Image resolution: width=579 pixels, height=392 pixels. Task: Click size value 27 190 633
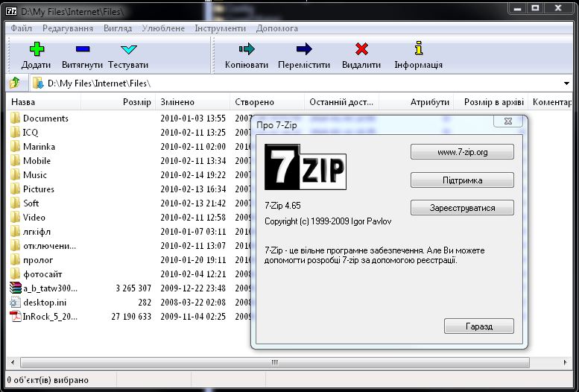[x=131, y=317]
